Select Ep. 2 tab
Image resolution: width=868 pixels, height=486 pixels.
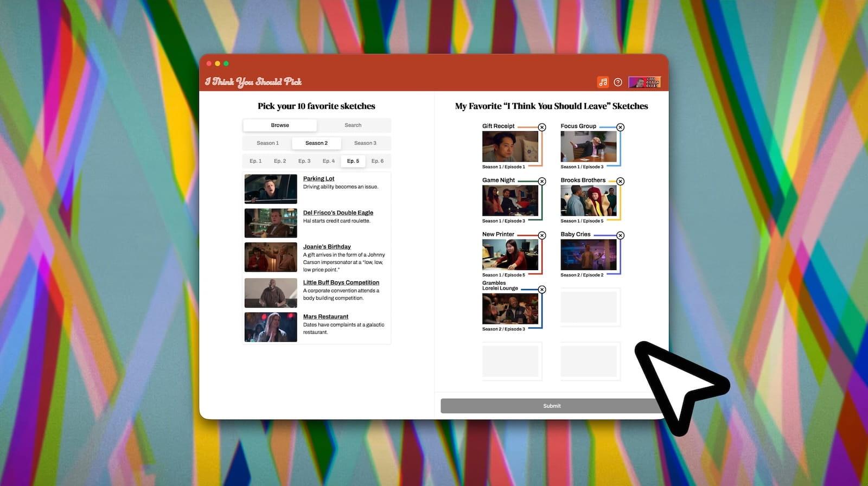pos(280,161)
